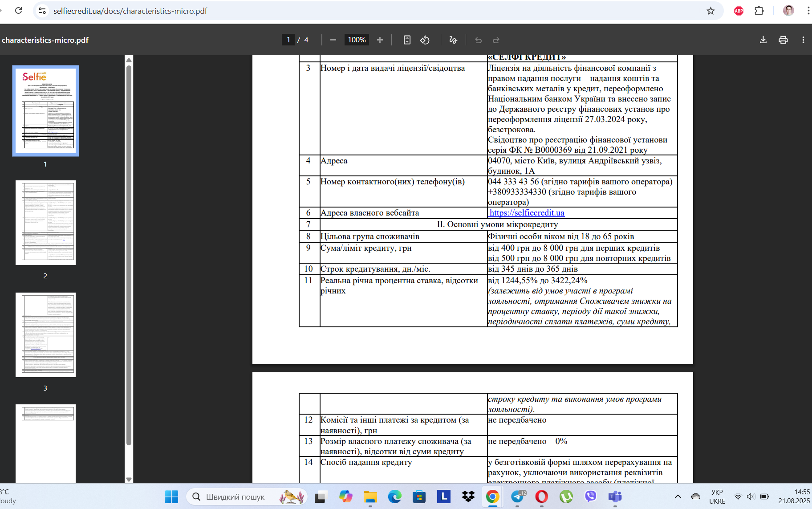Zoom out of the PDF with minus
Image resolution: width=812 pixels, height=509 pixels.
click(x=333, y=40)
